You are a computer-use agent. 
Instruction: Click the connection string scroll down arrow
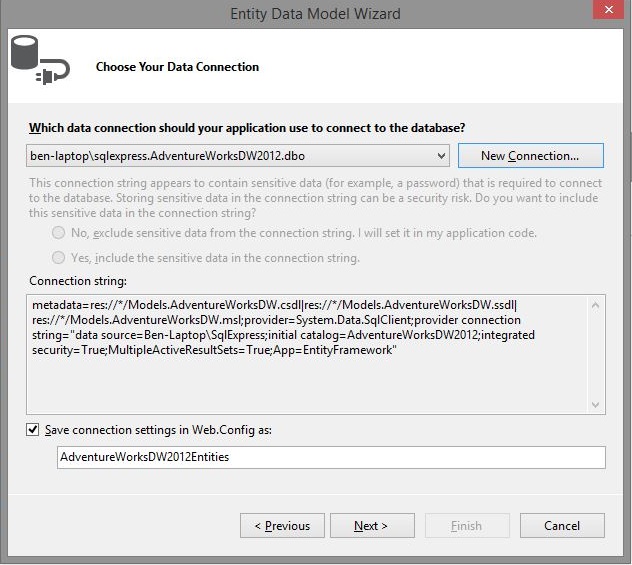click(x=597, y=405)
